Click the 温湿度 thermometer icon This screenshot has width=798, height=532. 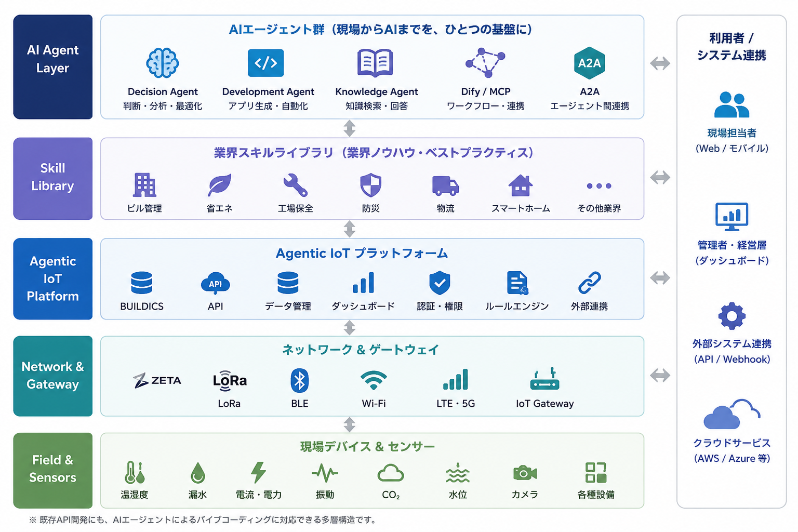pyautogui.click(x=135, y=472)
